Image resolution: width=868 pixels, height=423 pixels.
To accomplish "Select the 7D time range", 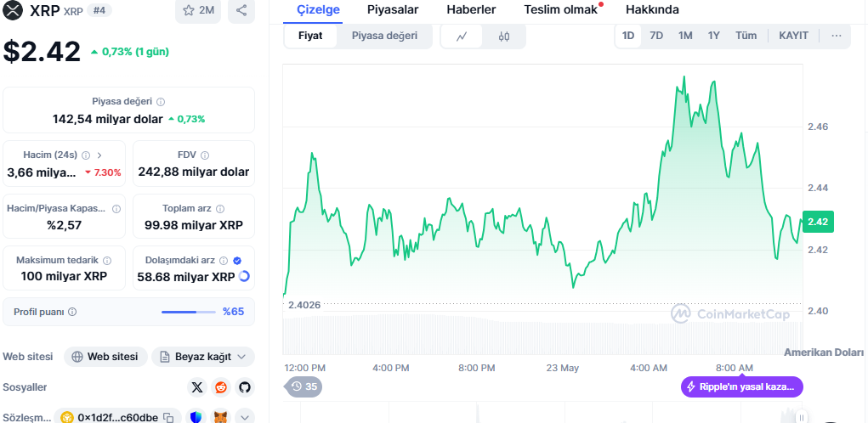I will point(656,36).
